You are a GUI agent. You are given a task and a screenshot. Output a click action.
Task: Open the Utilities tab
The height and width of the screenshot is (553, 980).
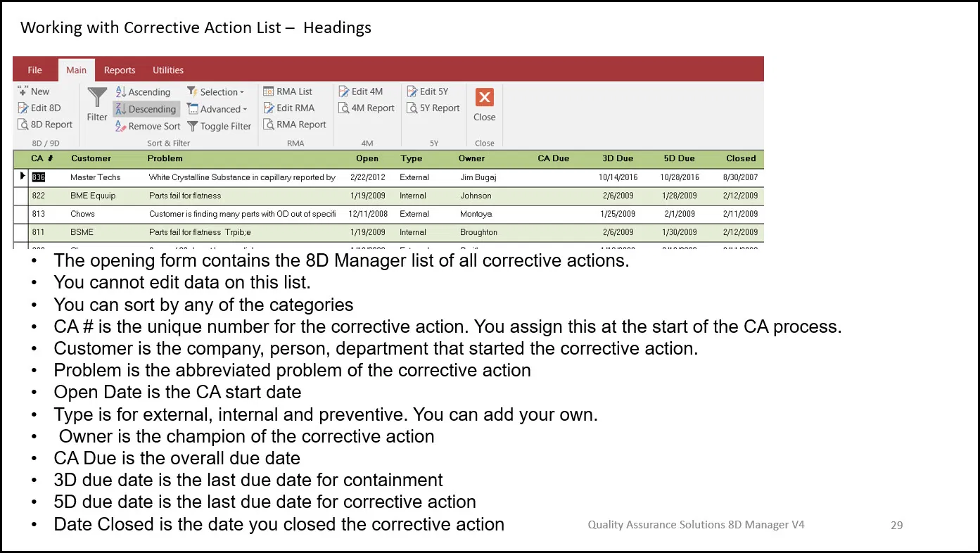pos(168,70)
